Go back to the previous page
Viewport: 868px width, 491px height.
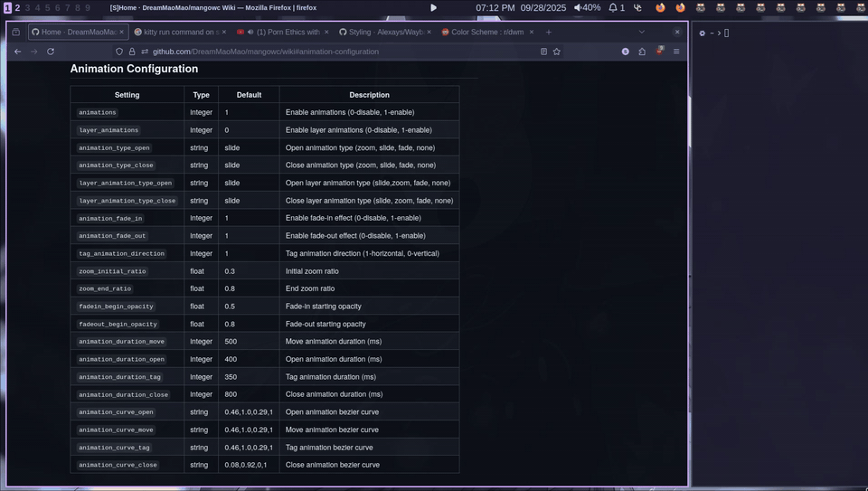[17, 52]
